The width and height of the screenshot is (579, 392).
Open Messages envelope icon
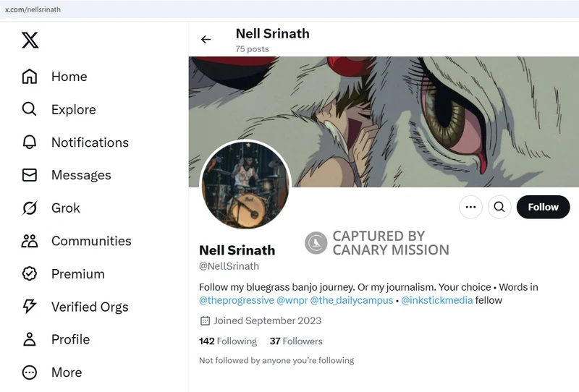click(30, 175)
